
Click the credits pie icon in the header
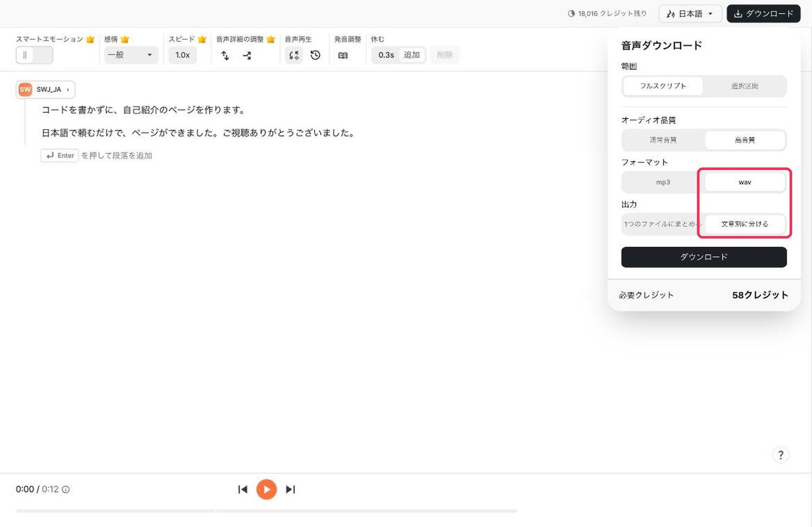(571, 14)
